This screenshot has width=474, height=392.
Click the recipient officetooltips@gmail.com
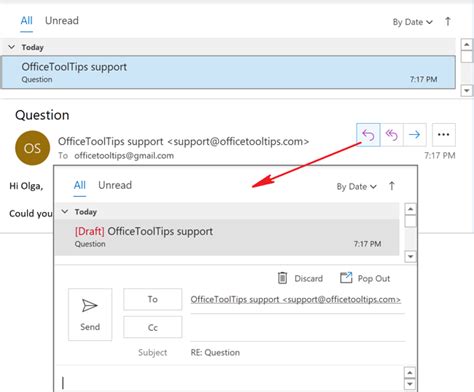124,156
